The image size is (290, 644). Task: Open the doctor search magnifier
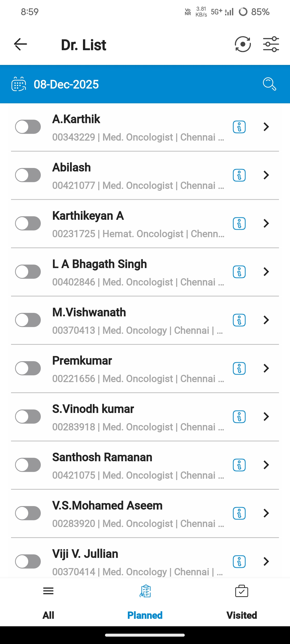tap(269, 84)
